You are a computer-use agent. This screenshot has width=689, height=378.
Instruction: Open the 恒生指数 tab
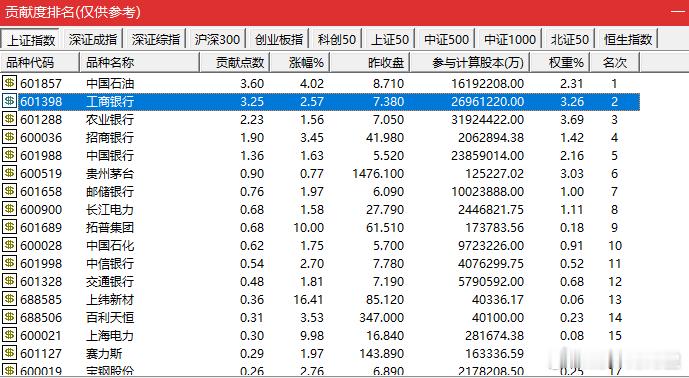627,40
